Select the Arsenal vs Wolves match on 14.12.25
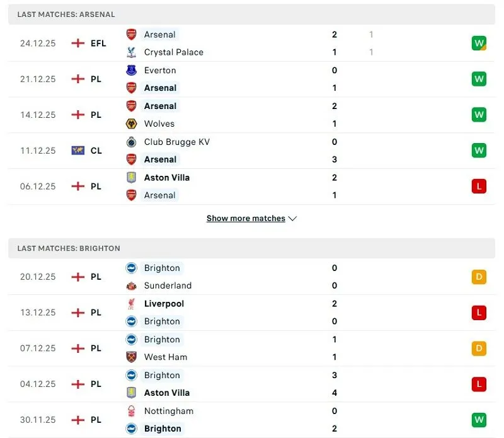The height and width of the screenshot is (438, 504). point(252,115)
